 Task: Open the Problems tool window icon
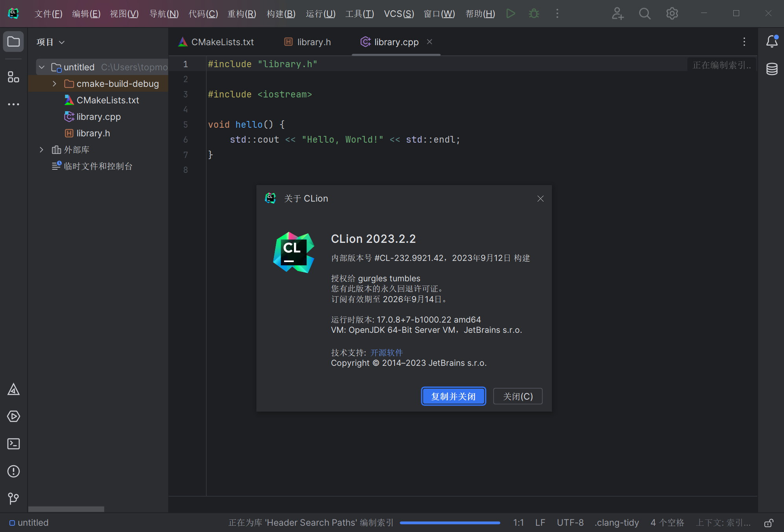point(13,471)
